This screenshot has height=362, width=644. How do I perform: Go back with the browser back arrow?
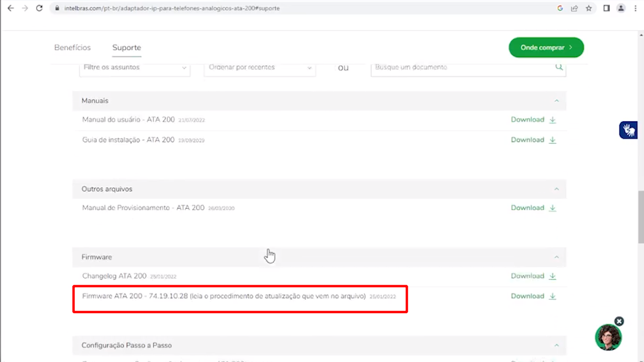10,8
